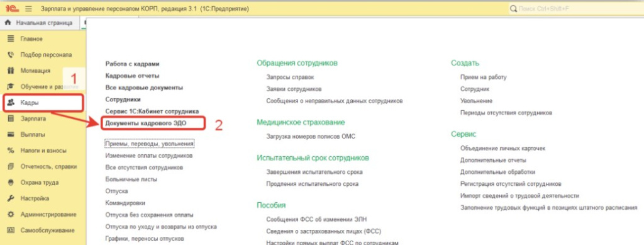Open Командировки

tap(125, 203)
